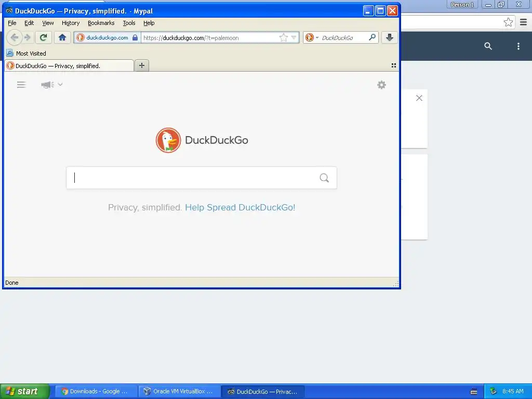Click the 8:45 AM clock
532x399 pixels.
pos(513,391)
